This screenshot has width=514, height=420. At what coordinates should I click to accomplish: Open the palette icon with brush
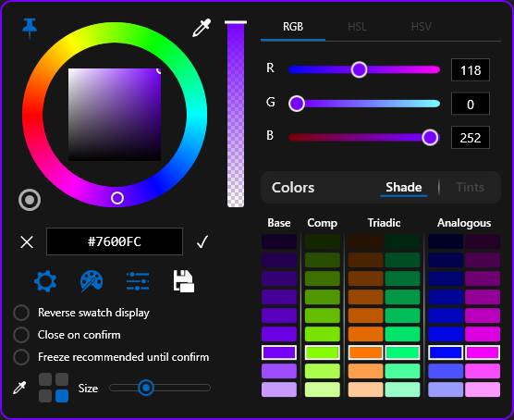click(x=92, y=281)
